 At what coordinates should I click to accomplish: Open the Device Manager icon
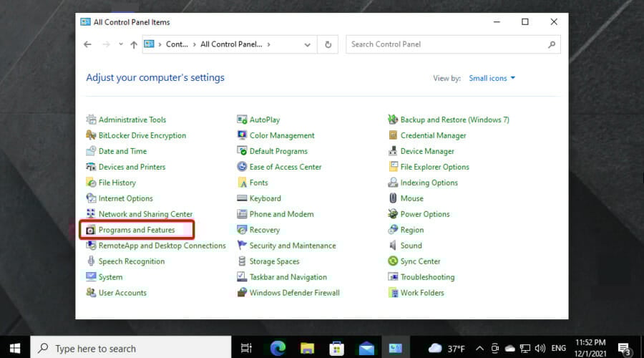pyautogui.click(x=393, y=151)
